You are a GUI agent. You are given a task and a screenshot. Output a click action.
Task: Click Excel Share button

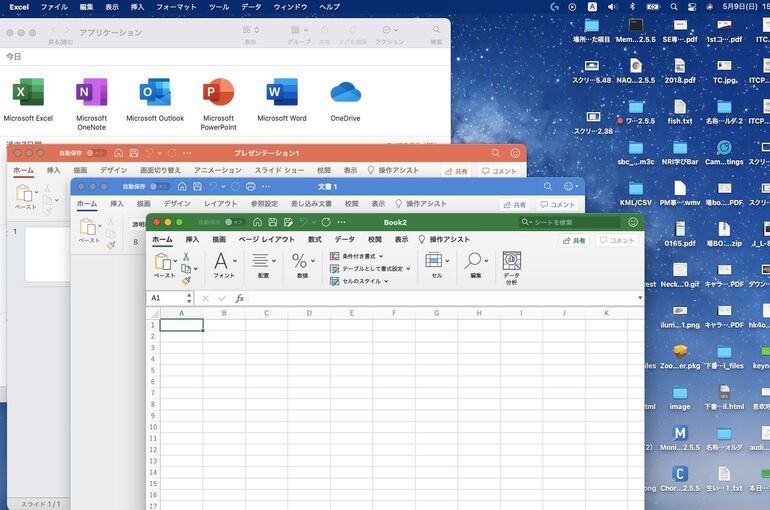pyautogui.click(x=574, y=241)
